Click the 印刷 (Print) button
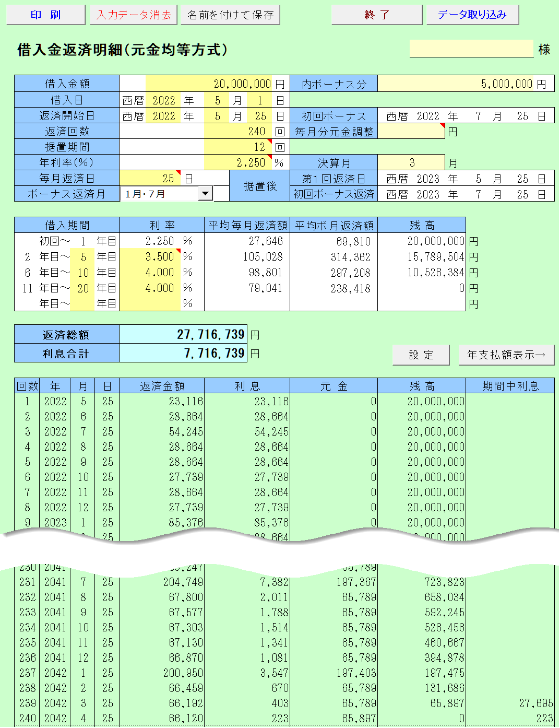Viewport: 560px width, 728px height. point(45,14)
